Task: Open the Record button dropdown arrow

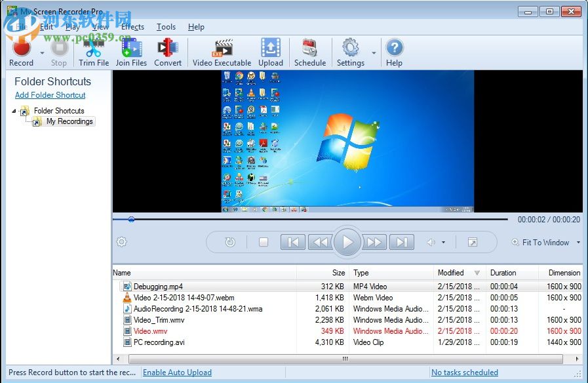Action: (x=41, y=54)
